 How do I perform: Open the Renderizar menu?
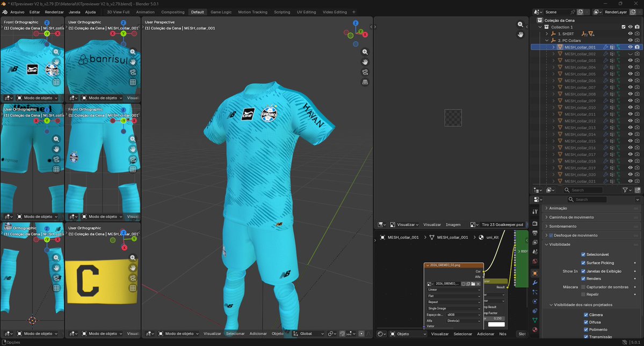[54, 12]
